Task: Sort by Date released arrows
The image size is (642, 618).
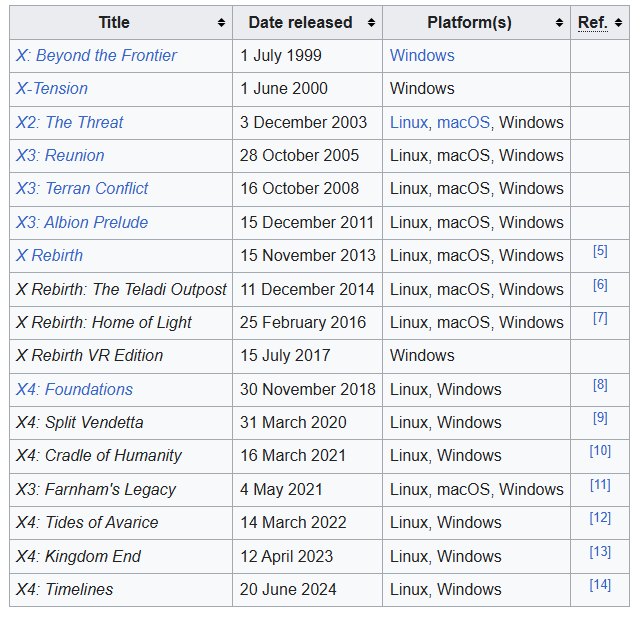Action: [371, 23]
